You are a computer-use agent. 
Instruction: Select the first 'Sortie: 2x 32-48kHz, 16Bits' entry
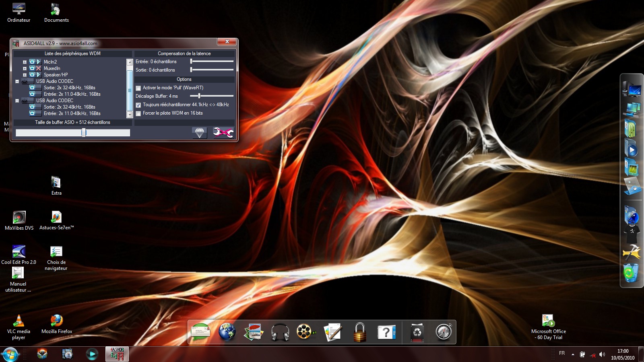69,88
